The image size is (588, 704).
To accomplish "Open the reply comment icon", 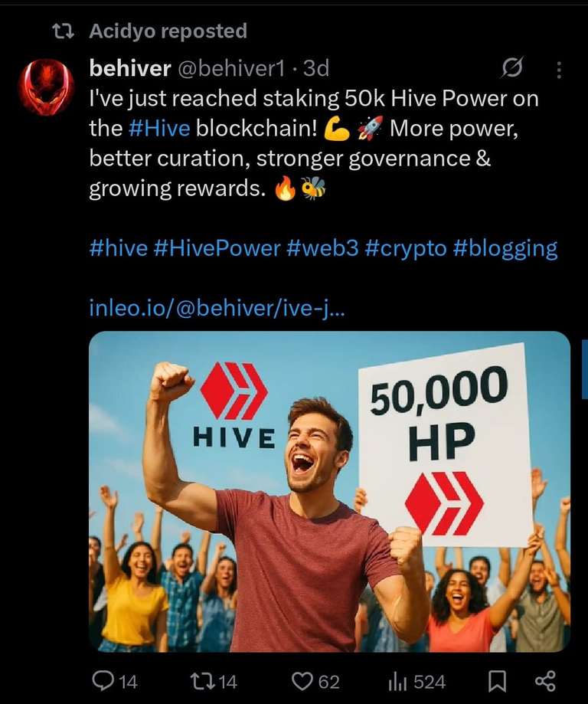I will click(103, 681).
